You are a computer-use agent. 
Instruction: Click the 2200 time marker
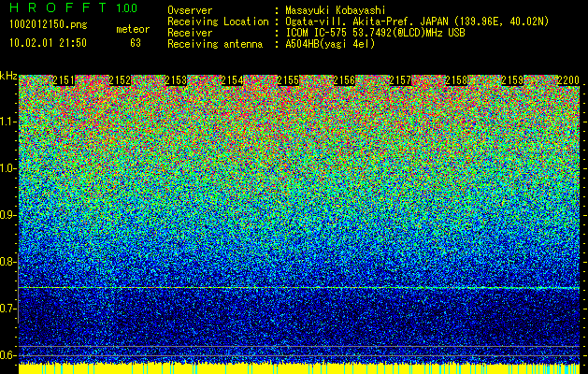tap(568, 80)
